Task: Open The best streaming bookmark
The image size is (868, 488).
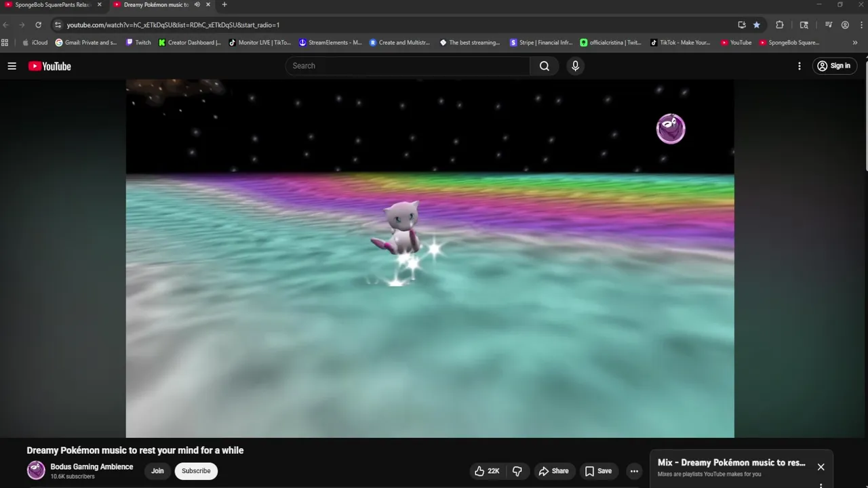Action: point(470,43)
